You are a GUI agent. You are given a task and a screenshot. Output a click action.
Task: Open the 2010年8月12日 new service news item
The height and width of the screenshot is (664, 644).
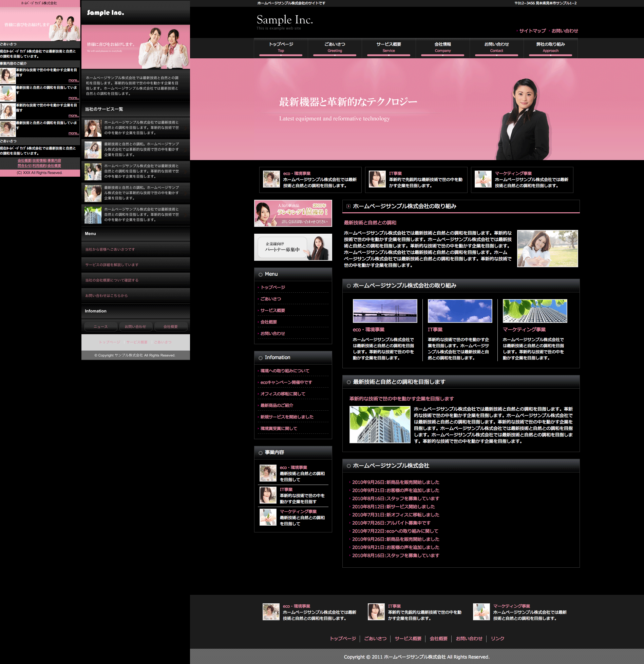[393, 507]
